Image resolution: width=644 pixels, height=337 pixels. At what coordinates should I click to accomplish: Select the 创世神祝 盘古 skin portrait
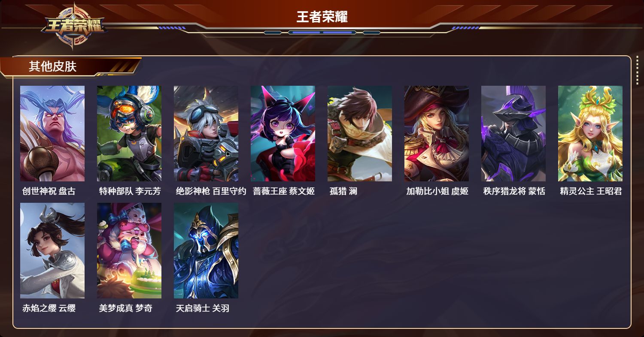point(52,133)
